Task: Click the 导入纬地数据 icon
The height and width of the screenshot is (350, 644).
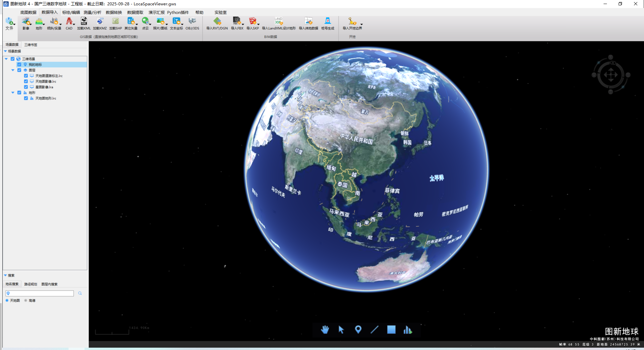Action: click(x=308, y=21)
